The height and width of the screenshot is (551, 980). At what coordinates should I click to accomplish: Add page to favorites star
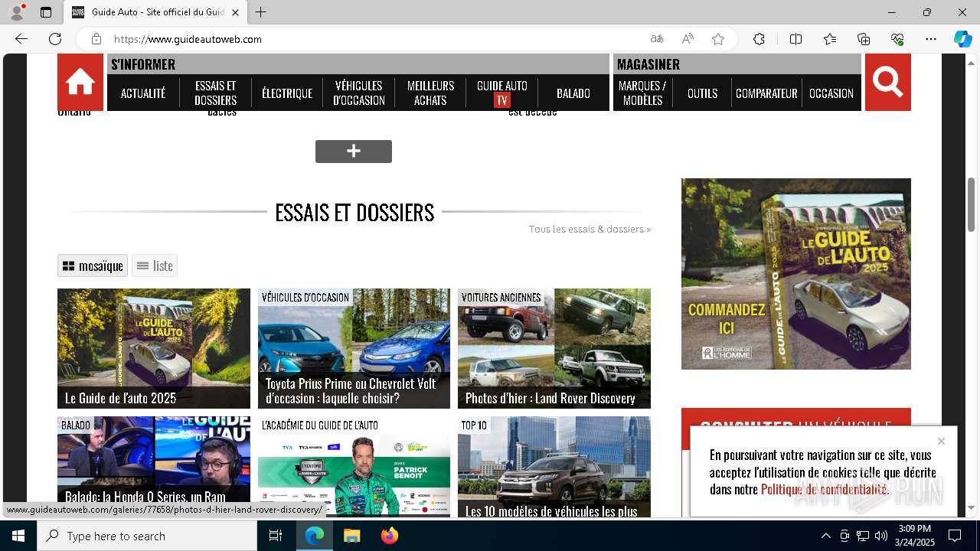pos(718,39)
